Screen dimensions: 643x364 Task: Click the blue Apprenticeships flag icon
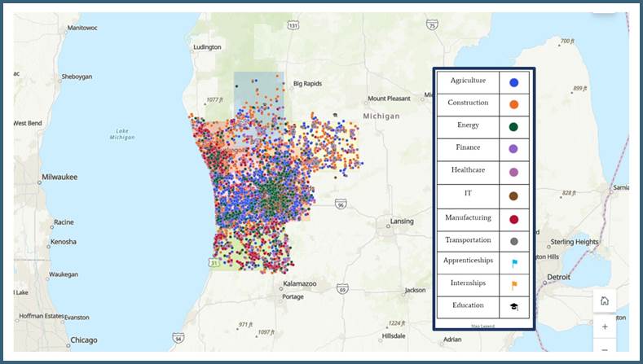514,263
